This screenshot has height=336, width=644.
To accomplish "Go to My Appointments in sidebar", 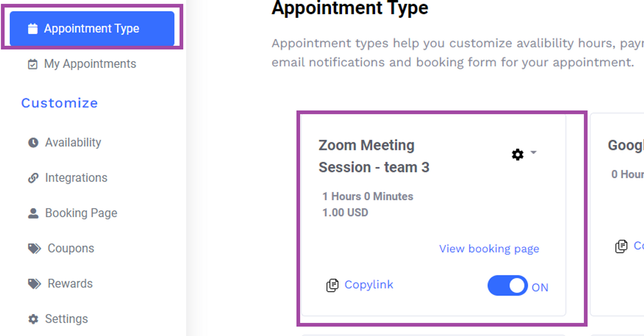I will (x=90, y=64).
